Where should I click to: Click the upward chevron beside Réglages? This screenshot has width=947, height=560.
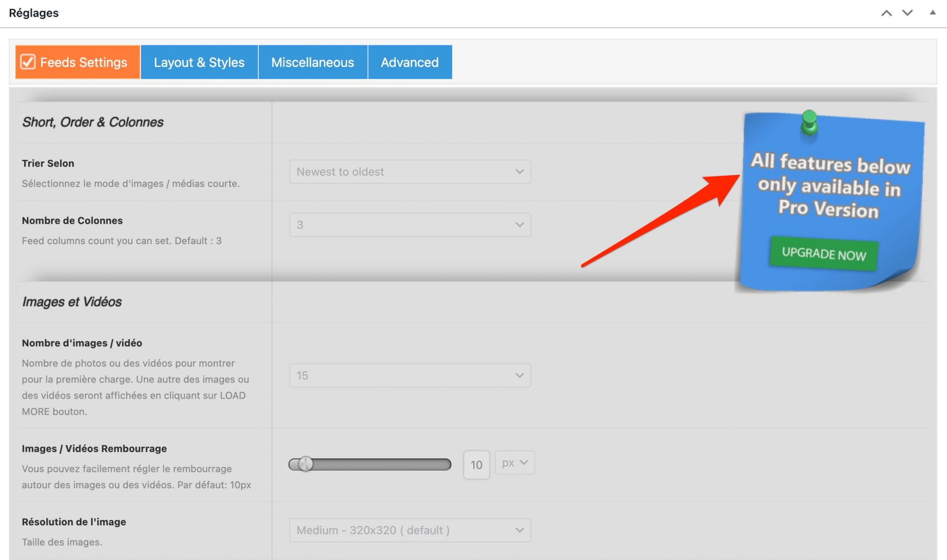coord(887,12)
